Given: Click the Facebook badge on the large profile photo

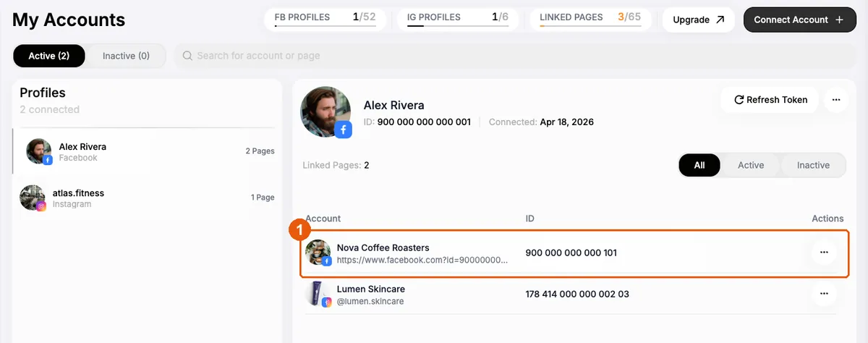Looking at the screenshot, I should point(343,130).
